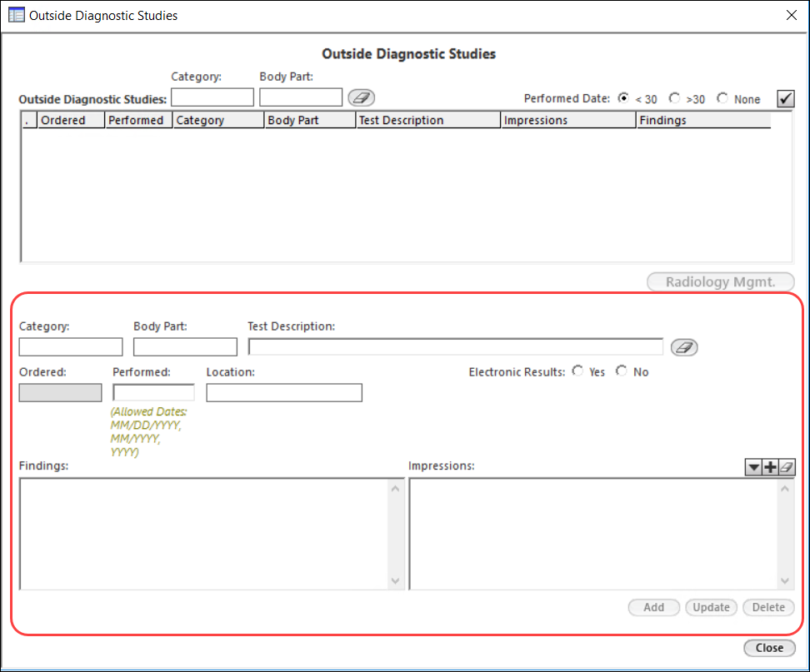Choose No for Electronic Results
Viewport: 810px width, 672px height.
coord(622,371)
